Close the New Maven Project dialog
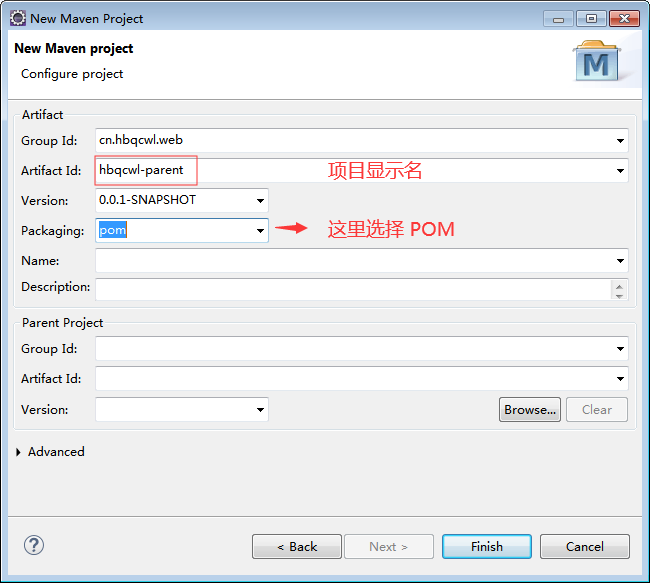The width and height of the screenshot is (650, 583). click(x=621, y=18)
